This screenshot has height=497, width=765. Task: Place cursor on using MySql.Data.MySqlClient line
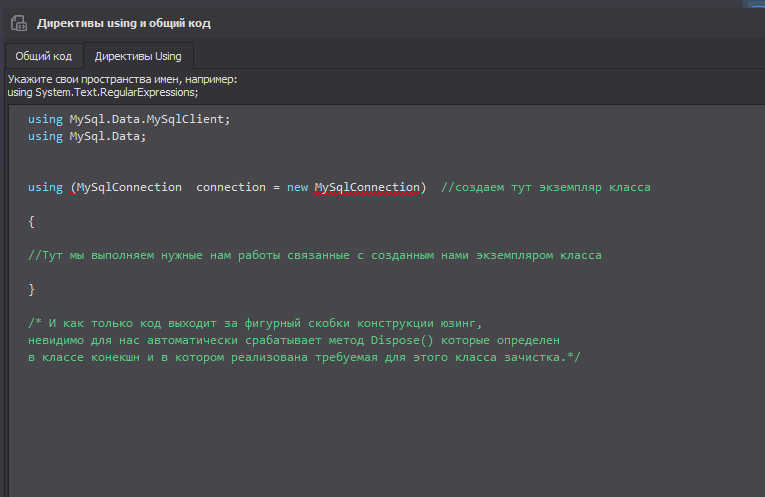point(129,119)
